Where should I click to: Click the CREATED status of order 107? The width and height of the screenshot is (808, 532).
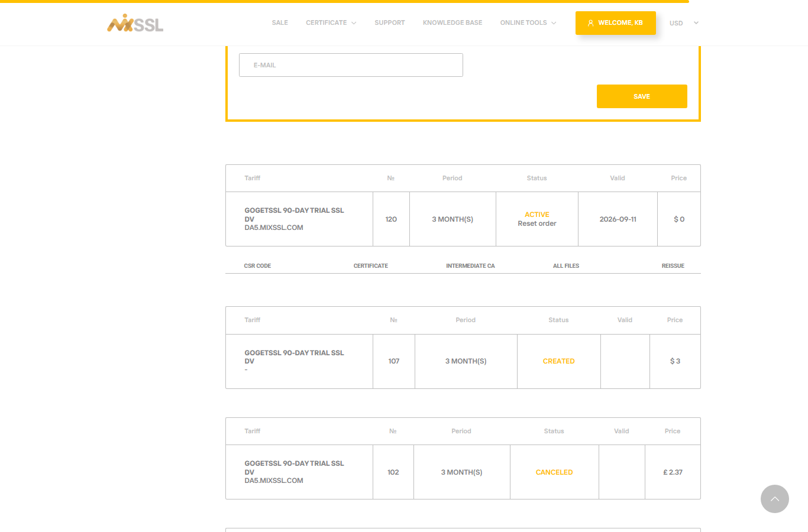pyautogui.click(x=558, y=361)
